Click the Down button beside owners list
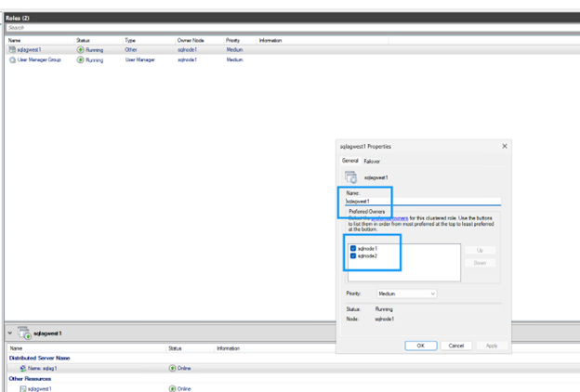 click(x=480, y=263)
